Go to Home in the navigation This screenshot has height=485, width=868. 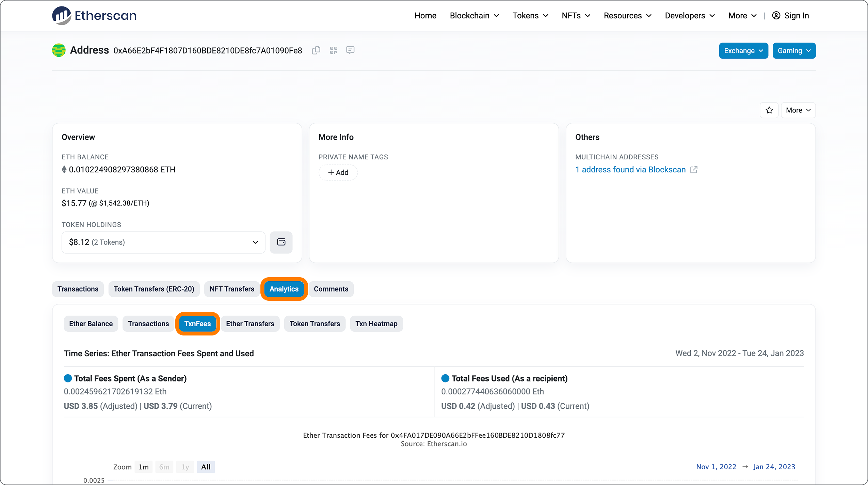[425, 16]
